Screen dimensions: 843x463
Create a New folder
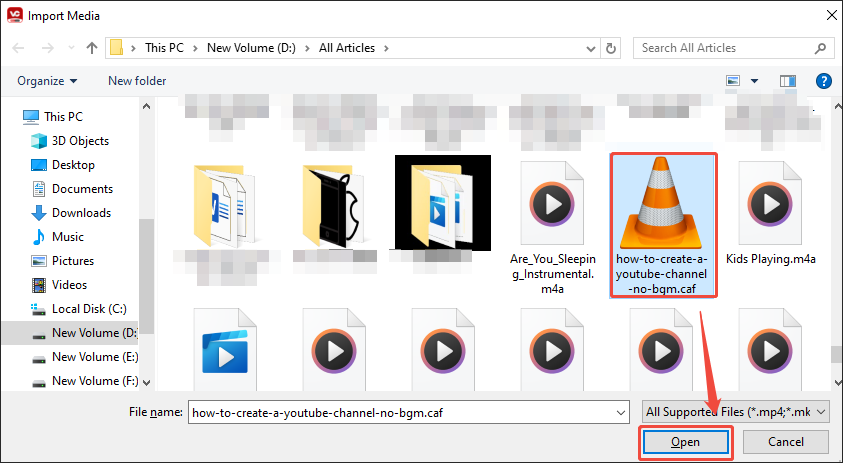tap(137, 81)
